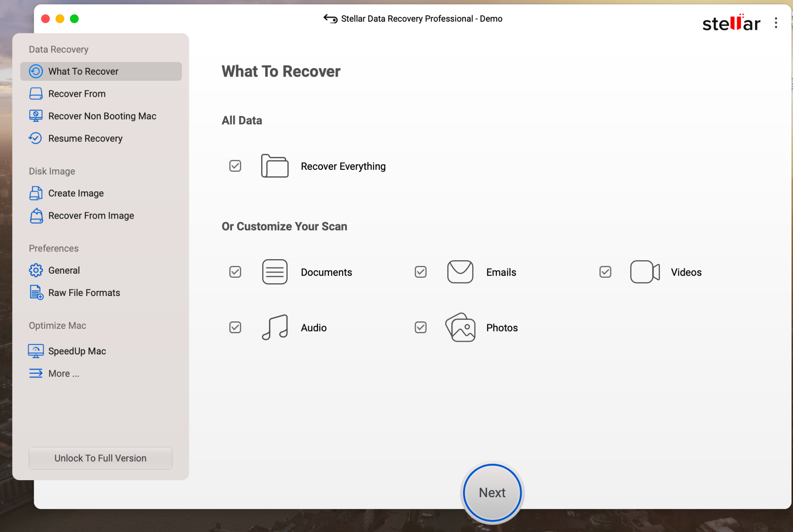Click Unlock To Full Version button

click(x=100, y=458)
